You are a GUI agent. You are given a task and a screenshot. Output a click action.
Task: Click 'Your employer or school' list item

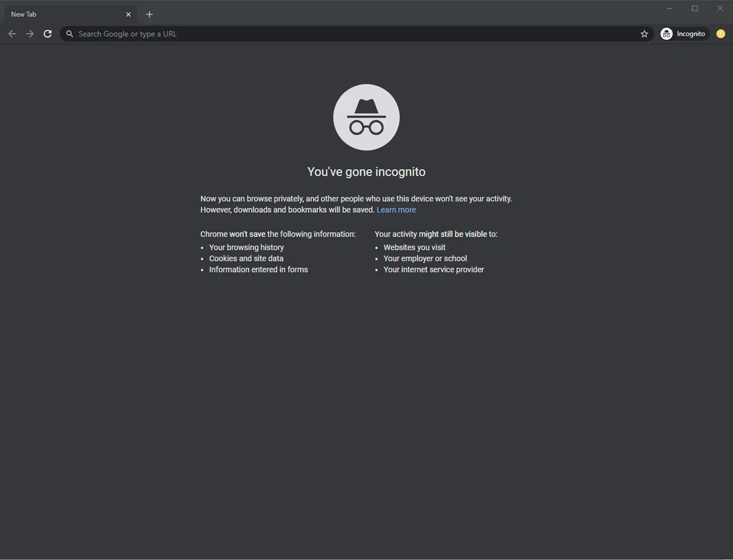[425, 258]
